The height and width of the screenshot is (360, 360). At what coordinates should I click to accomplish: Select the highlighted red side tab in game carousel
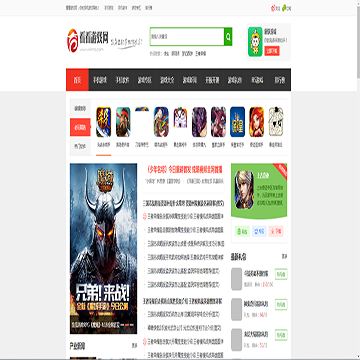[x=80, y=127]
